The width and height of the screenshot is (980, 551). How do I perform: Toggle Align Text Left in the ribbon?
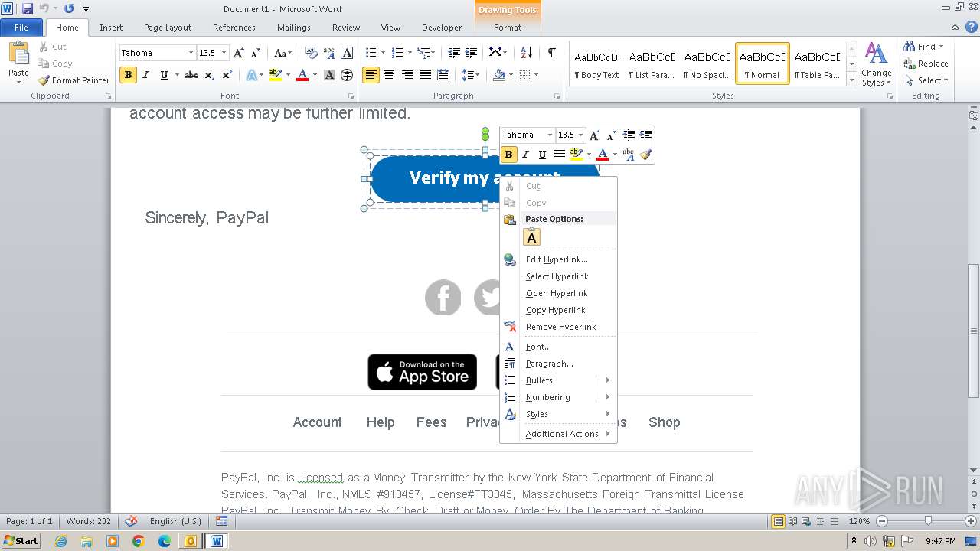click(x=371, y=75)
